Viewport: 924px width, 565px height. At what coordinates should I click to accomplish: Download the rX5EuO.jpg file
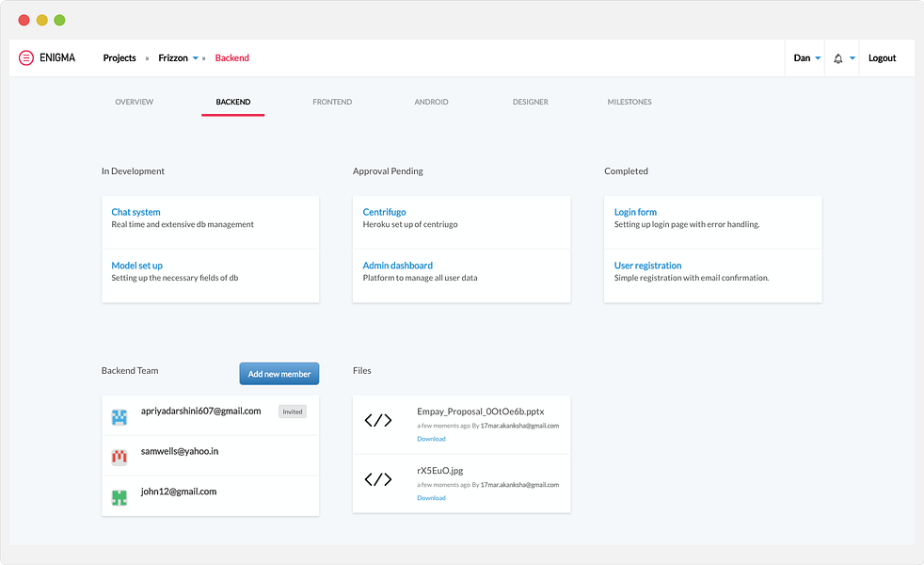pos(431,498)
